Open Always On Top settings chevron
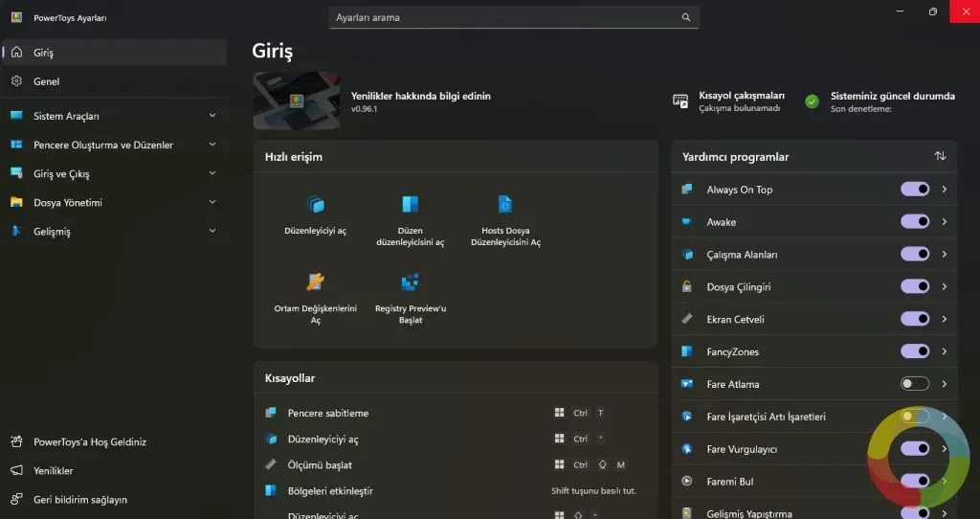980x519 pixels. [944, 189]
